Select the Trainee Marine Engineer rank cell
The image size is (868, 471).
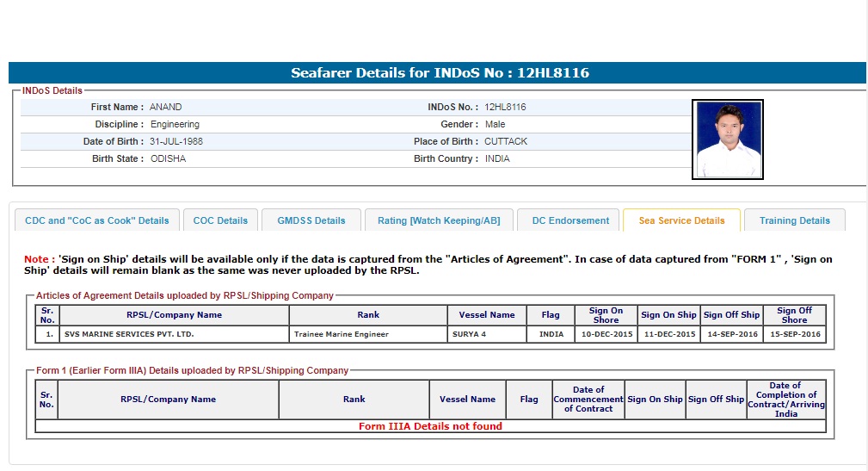(342, 334)
